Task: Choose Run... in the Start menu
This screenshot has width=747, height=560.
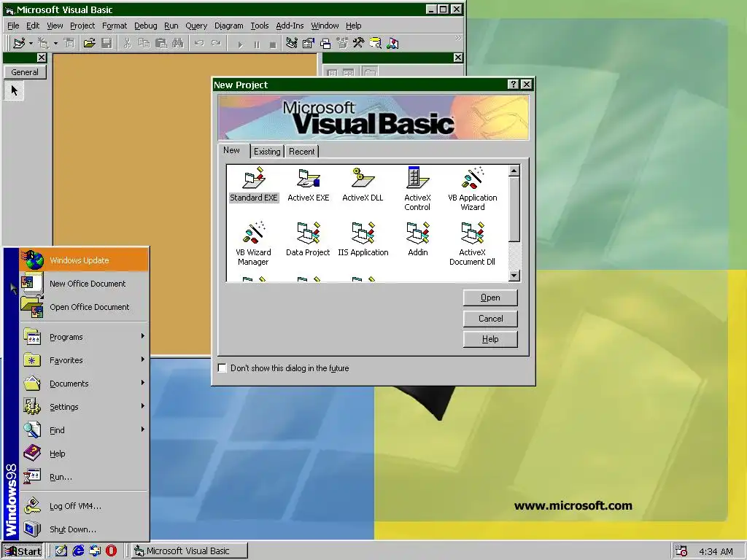Action: pos(85,477)
